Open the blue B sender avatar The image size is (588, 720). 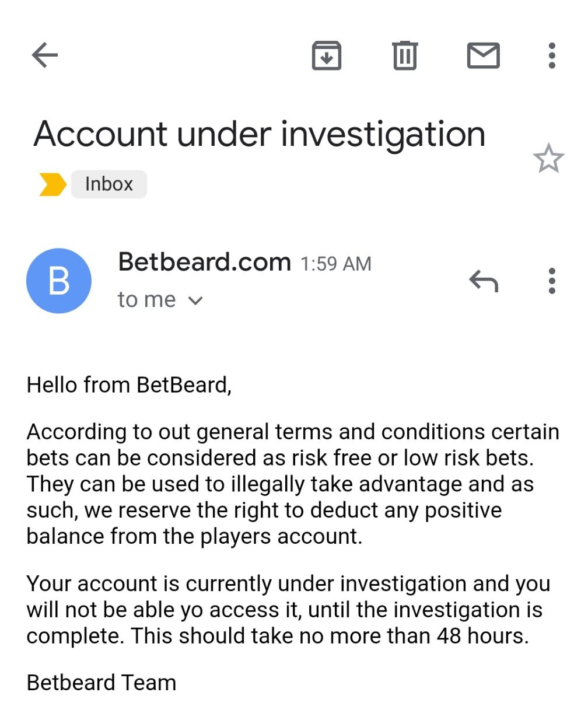tap(59, 281)
